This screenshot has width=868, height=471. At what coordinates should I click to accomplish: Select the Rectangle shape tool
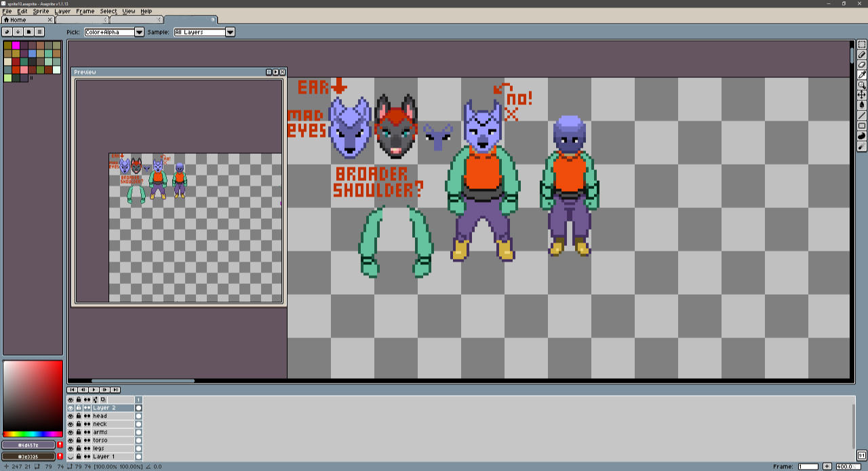862,126
